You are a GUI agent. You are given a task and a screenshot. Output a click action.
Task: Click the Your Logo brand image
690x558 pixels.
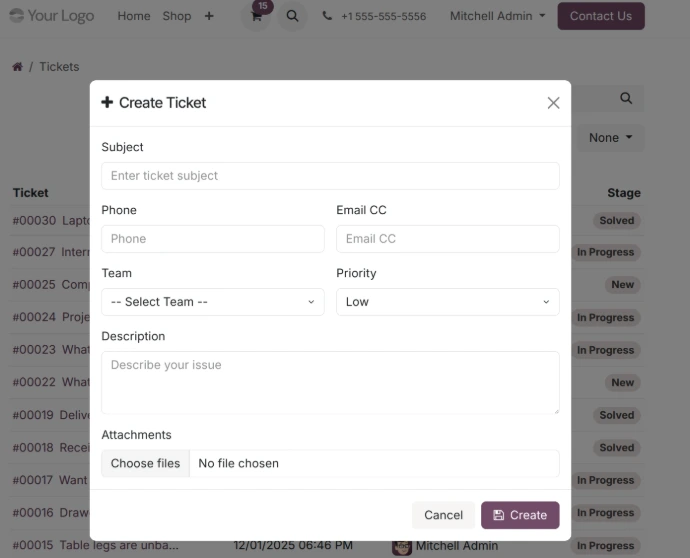coord(52,16)
